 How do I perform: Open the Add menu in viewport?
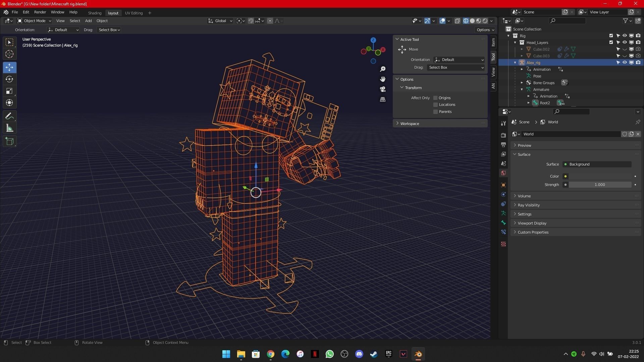point(88,21)
